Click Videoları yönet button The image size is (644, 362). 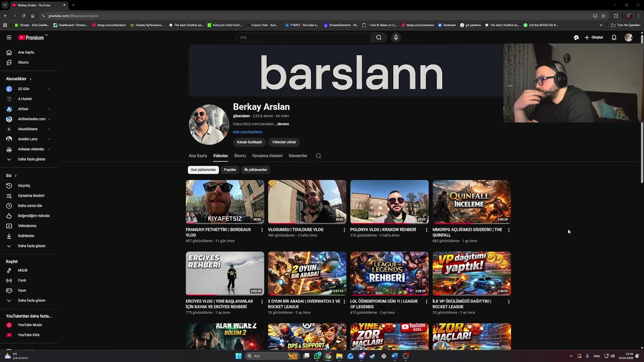click(284, 142)
